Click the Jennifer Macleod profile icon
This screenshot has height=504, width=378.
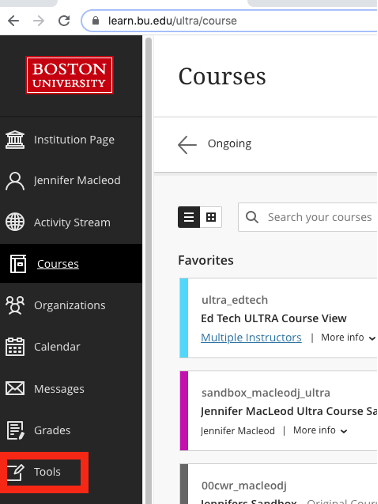pyautogui.click(x=15, y=181)
